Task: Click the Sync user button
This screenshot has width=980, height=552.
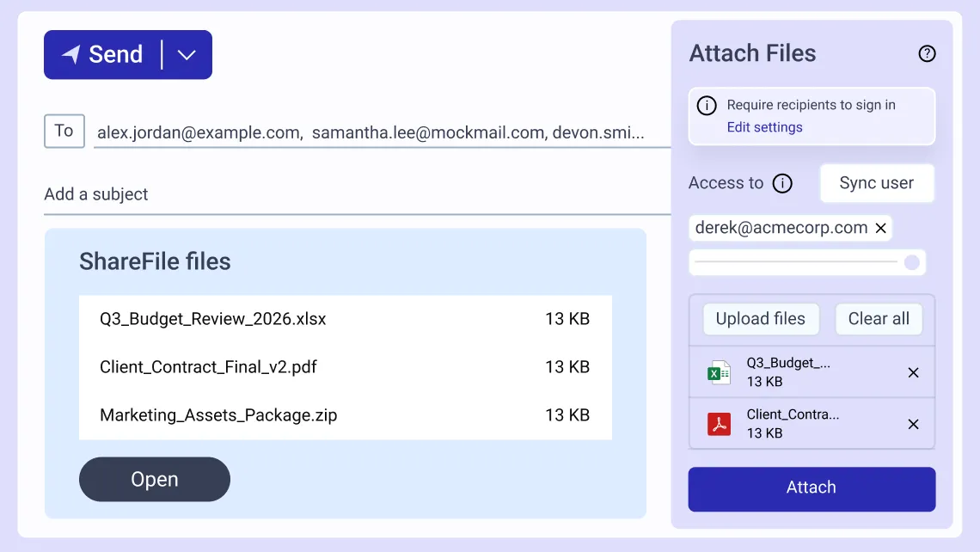Action: [x=877, y=183]
